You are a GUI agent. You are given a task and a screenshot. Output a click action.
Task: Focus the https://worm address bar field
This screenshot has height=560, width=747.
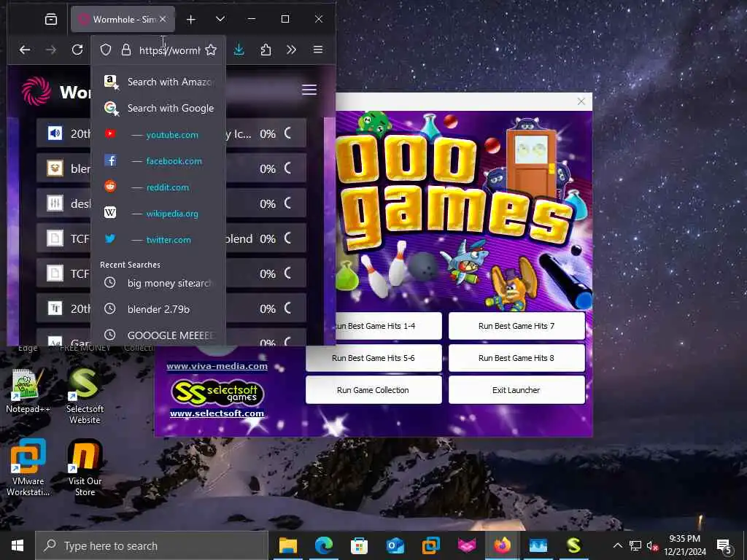(169, 50)
